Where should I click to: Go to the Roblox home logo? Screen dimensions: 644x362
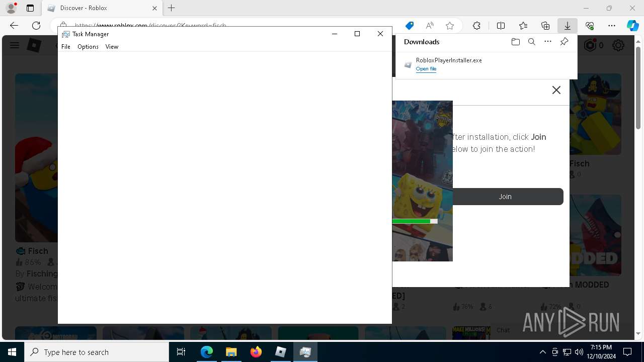click(x=34, y=46)
